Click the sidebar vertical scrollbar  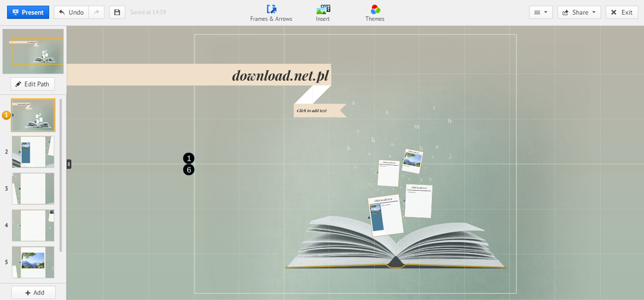click(61, 175)
